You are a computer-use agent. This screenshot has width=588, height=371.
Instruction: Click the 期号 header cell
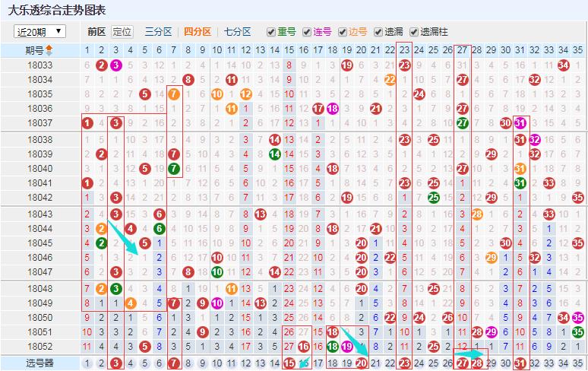pos(40,50)
